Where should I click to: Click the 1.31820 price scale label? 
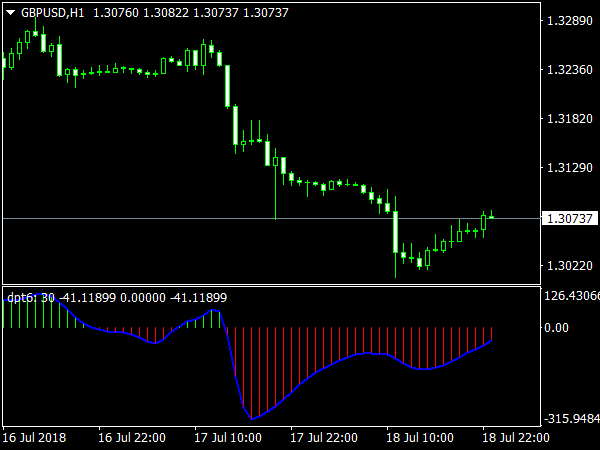click(570, 119)
